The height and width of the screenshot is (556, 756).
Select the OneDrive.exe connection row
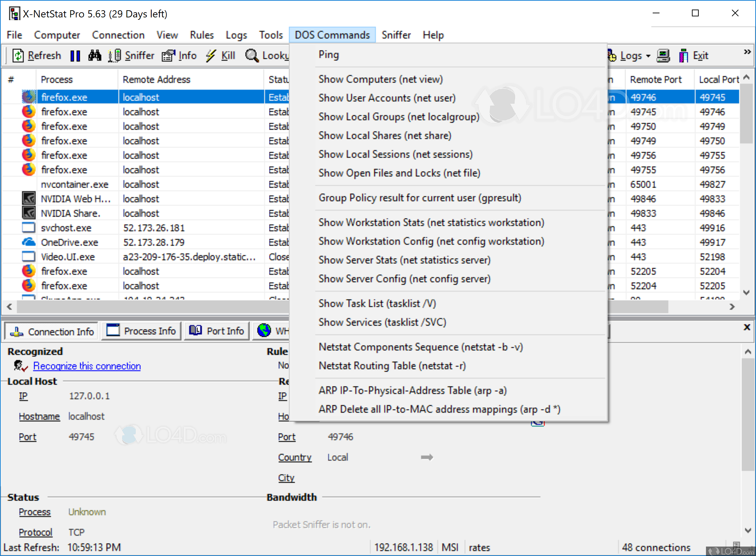coord(70,242)
